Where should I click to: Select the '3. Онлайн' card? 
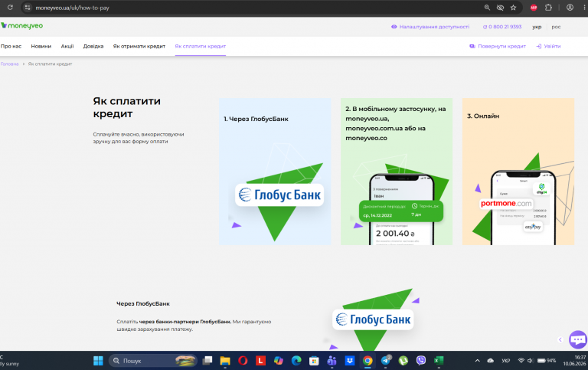(x=518, y=172)
